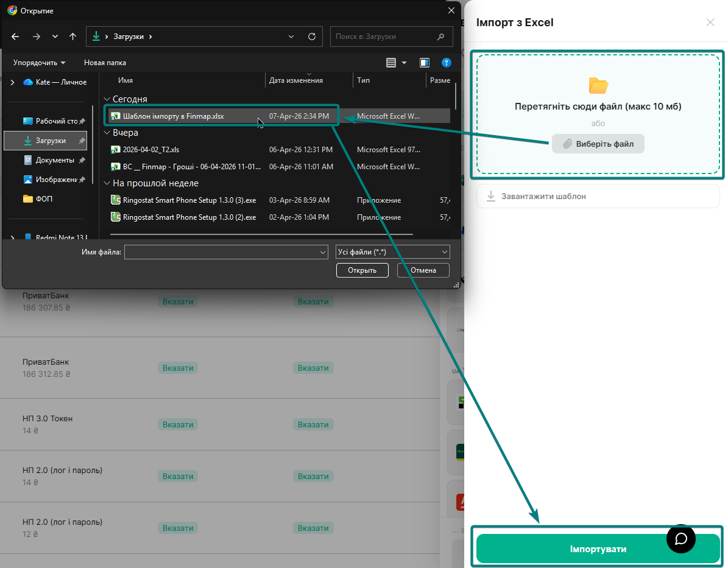
Task: Click the back arrow in file dialog
Action: pyautogui.click(x=15, y=37)
